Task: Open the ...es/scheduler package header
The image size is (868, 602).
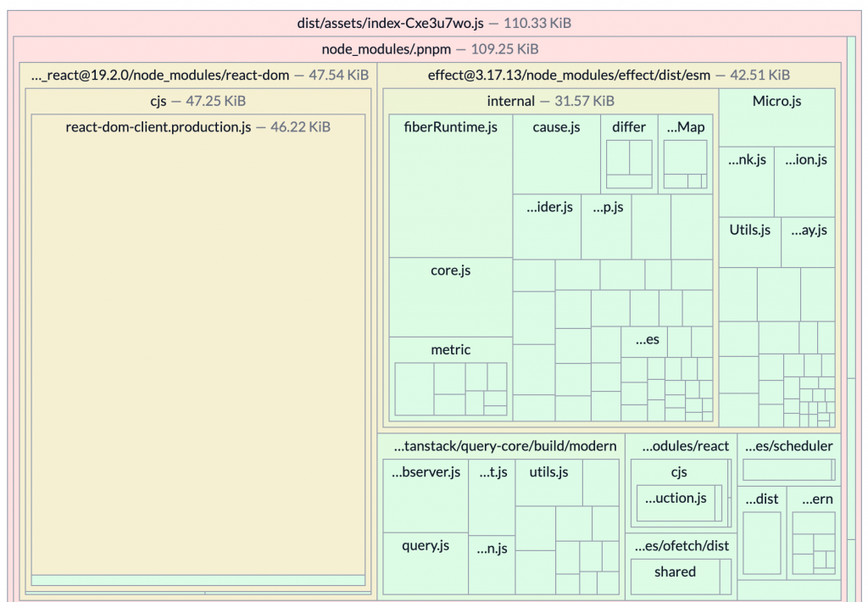Action: 789,446
